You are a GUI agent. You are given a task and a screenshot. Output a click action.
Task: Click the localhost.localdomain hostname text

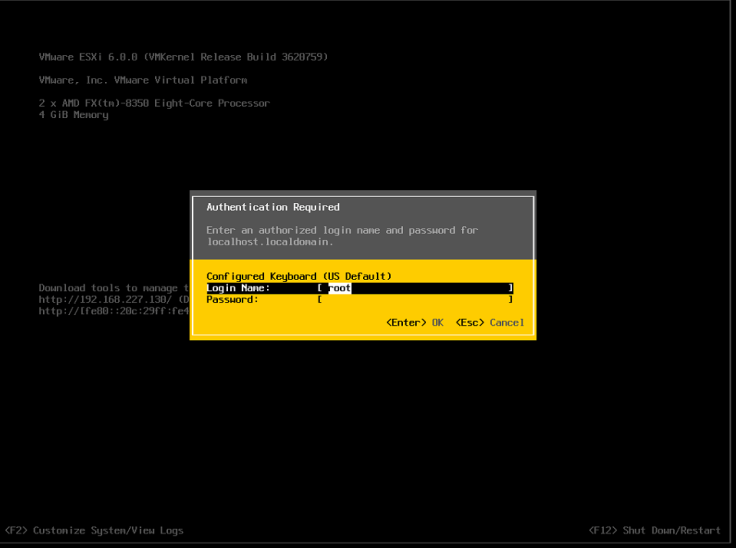coord(270,242)
